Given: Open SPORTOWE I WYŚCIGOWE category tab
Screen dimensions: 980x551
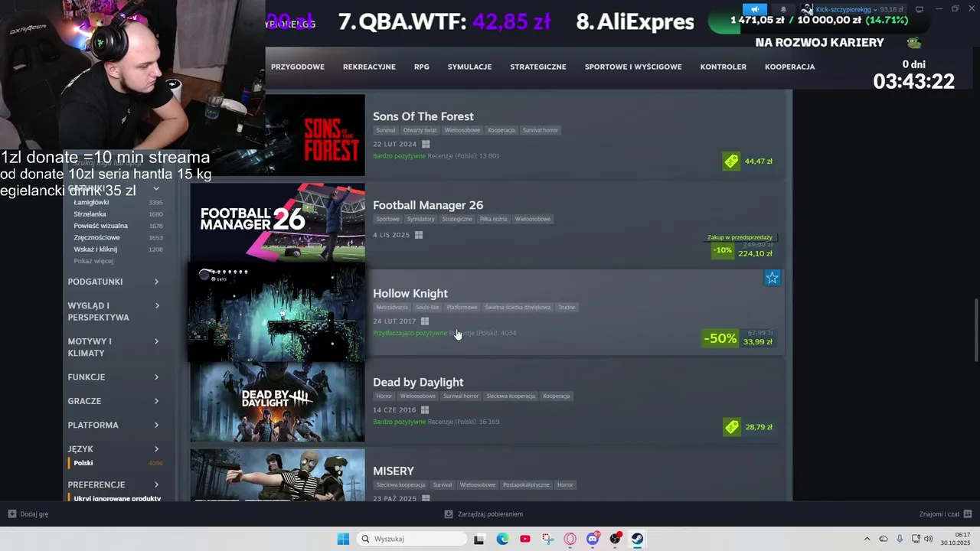Looking at the screenshot, I should (x=633, y=67).
